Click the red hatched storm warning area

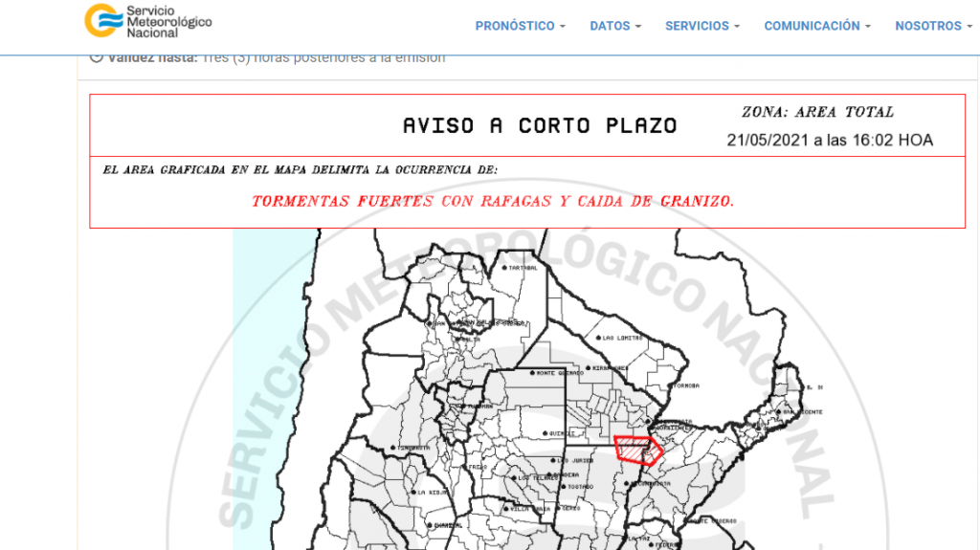[x=633, y=448]
